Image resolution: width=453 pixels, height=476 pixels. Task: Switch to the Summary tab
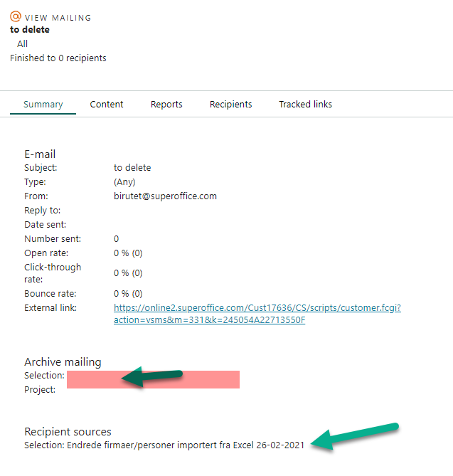click(x=43, y=105)
